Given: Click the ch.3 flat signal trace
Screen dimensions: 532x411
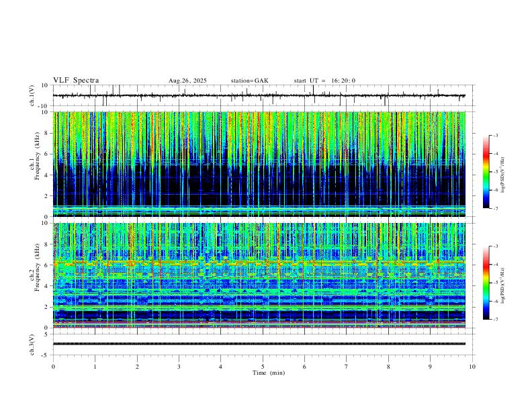Looking at the screenshot, I should (x=259, y=344).
